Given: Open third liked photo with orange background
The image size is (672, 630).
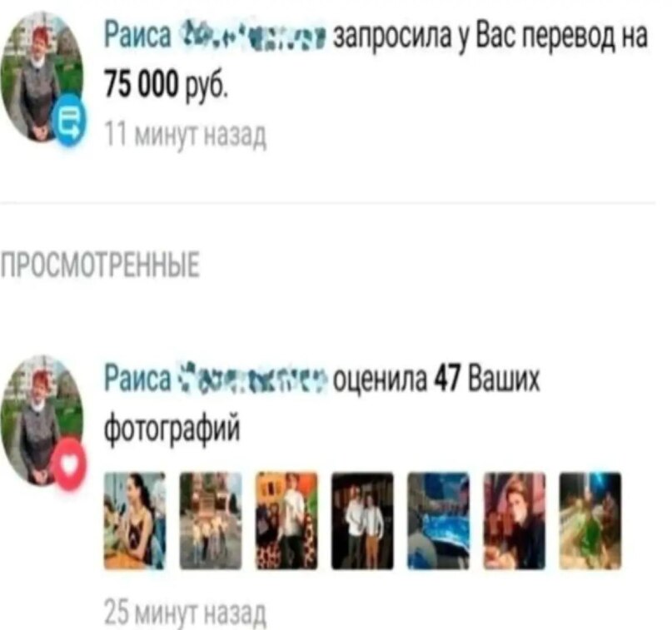Looking at the screenshot, I should point(286,521).
